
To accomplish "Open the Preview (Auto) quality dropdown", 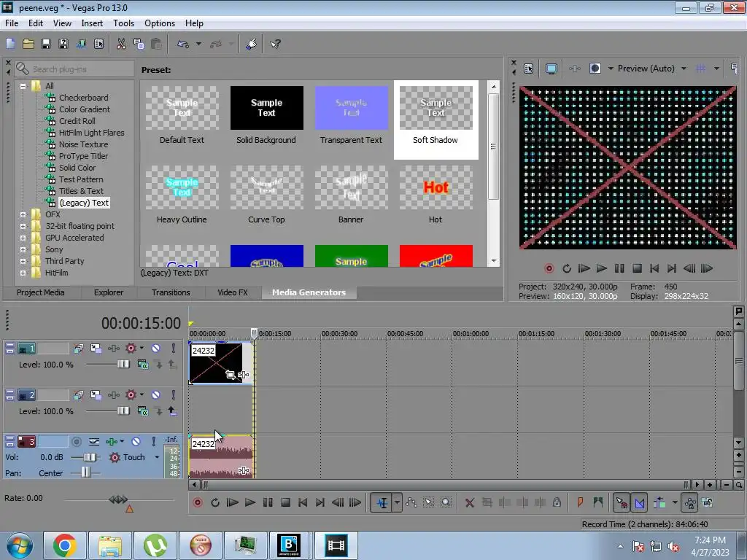I will tap(684, 69).
